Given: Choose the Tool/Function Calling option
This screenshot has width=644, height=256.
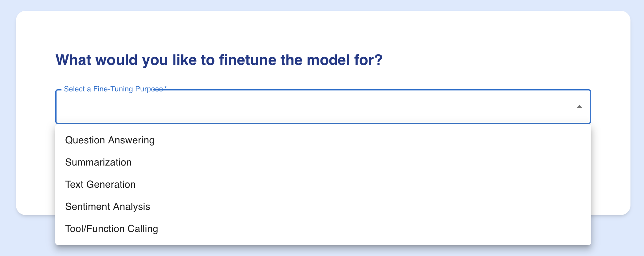Looking at the screenshot, I should coord(112,229).
